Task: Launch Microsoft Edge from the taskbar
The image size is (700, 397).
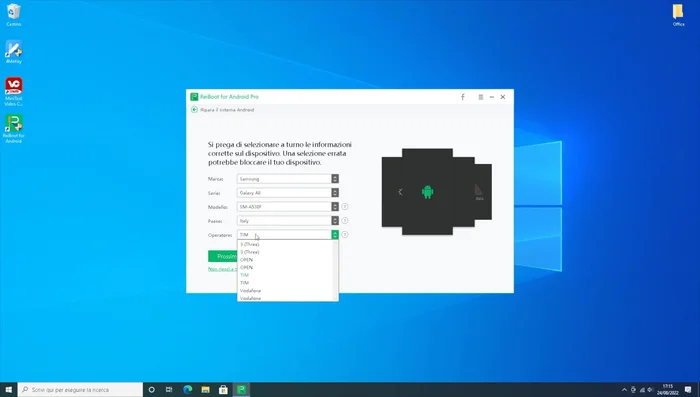Action: pos(188,390)
